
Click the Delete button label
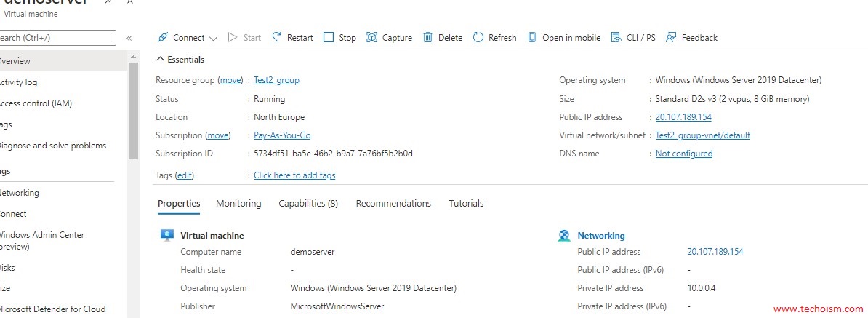coord(450,38)
